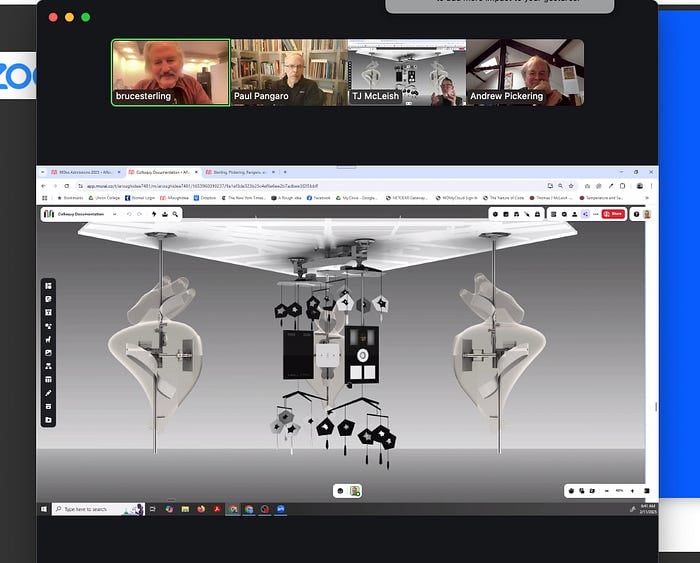Viewport: 700px width, 563px height.
Task: Open the Files folder icon in sidebar
Action: (48, 420)
